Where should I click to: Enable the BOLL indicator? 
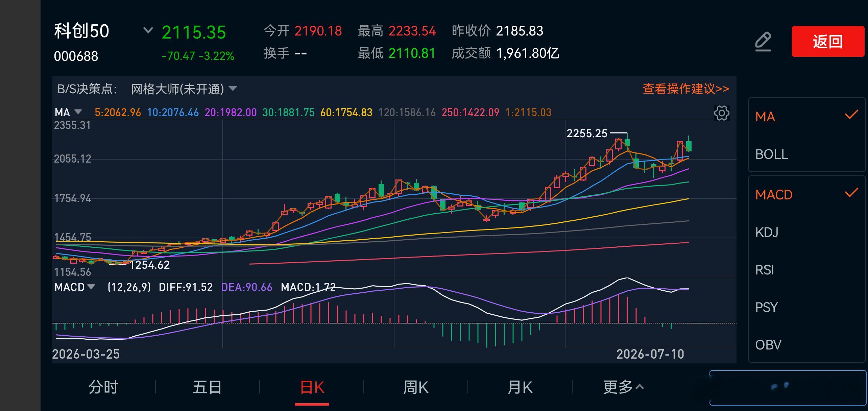(x=807, y=154)
